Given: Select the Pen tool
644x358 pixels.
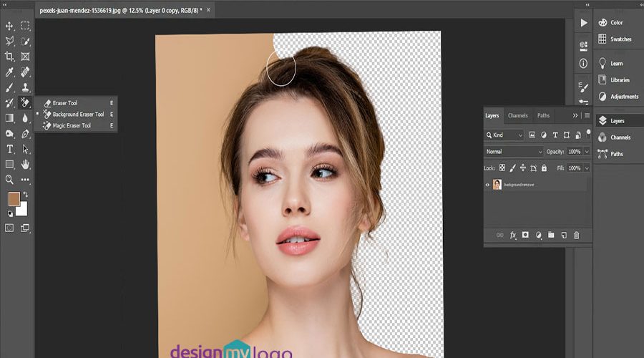Looking at the screenshot, I should (x=25, y=134).
